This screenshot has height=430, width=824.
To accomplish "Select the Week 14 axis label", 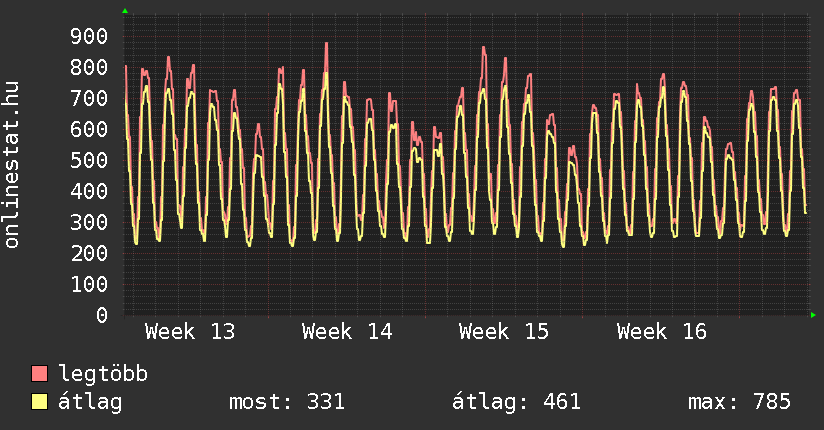I will 347,332.
